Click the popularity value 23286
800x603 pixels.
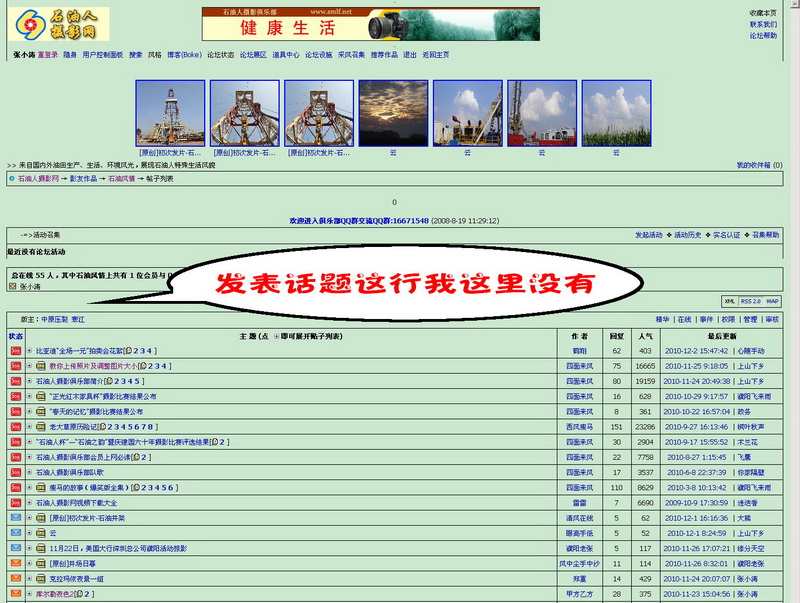[x=645, y=427]
